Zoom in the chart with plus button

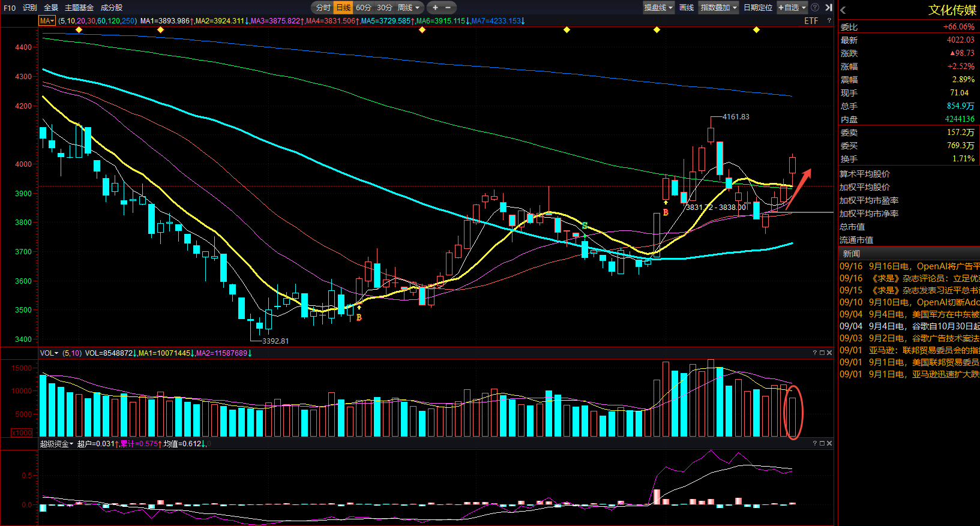coord(435,7)
